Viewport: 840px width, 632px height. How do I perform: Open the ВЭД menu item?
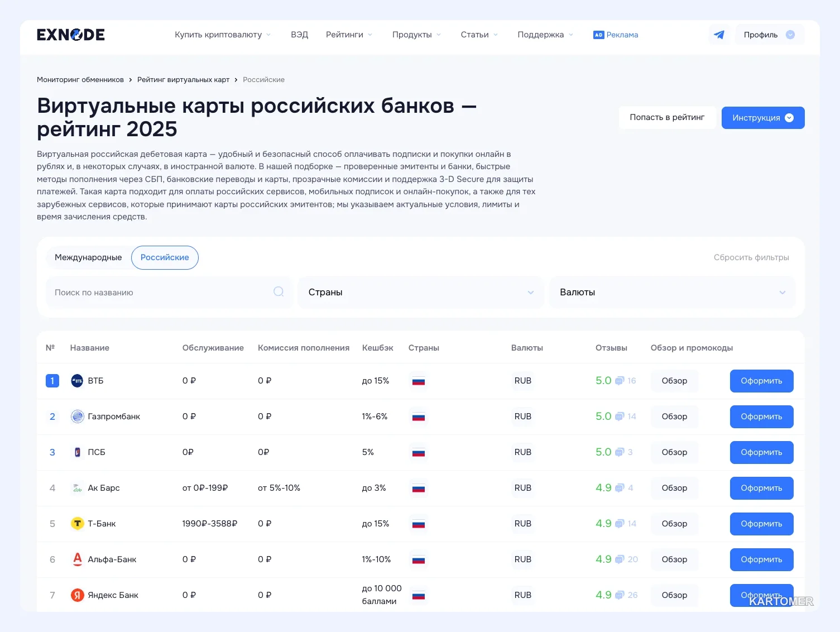[299, 35]
